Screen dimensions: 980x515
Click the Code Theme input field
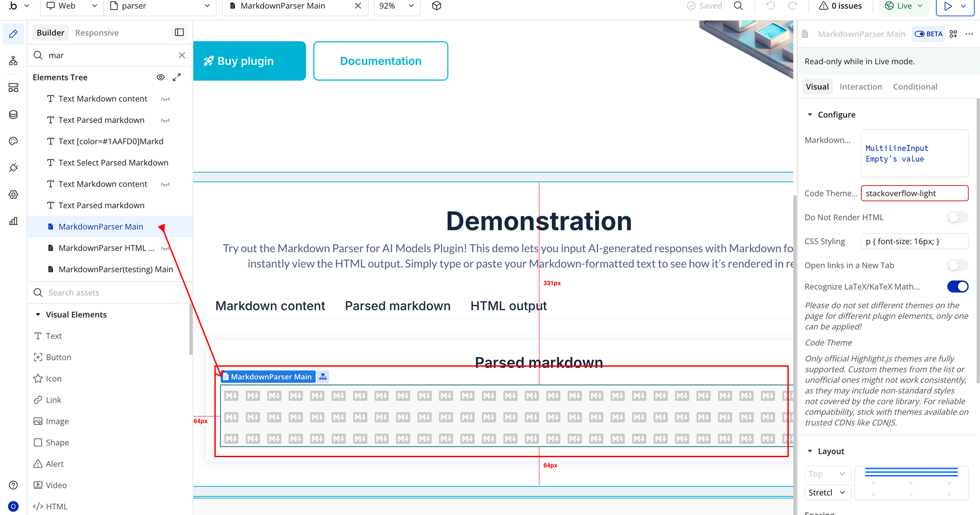click(x=914, y=193)
